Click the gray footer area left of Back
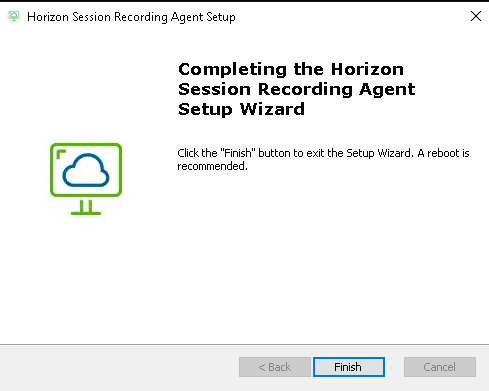 118,367
